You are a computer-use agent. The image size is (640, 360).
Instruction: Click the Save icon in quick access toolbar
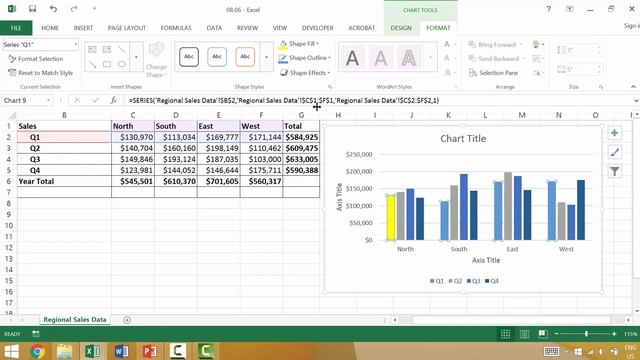(x=32, y=9)
